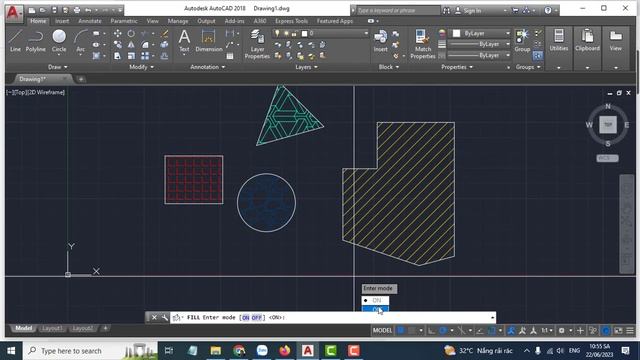Image resolution: width=640 pixels, height=360 pixels.
Task: Expand the Annotation panel dropdown
Action: point(207,67)
